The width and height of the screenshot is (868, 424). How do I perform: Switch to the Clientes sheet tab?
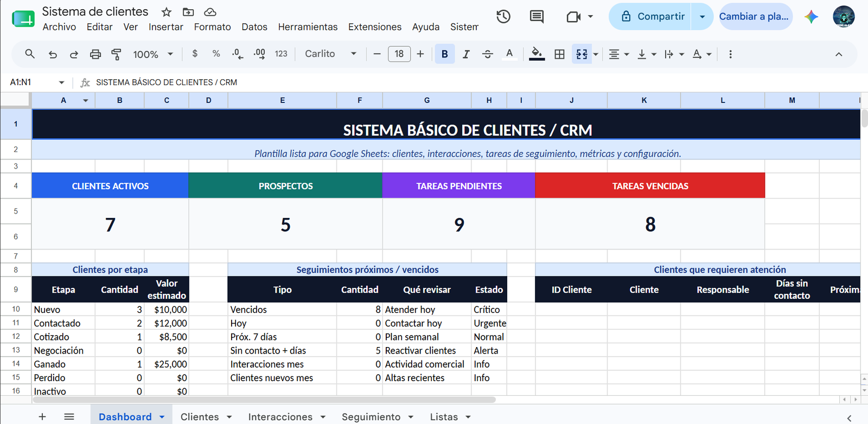click(x=200, y=416)
